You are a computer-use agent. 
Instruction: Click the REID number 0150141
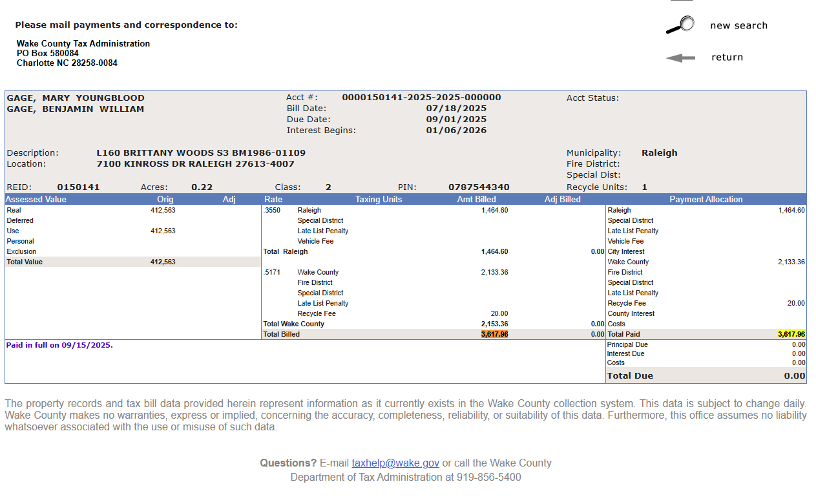pos(78,187)
